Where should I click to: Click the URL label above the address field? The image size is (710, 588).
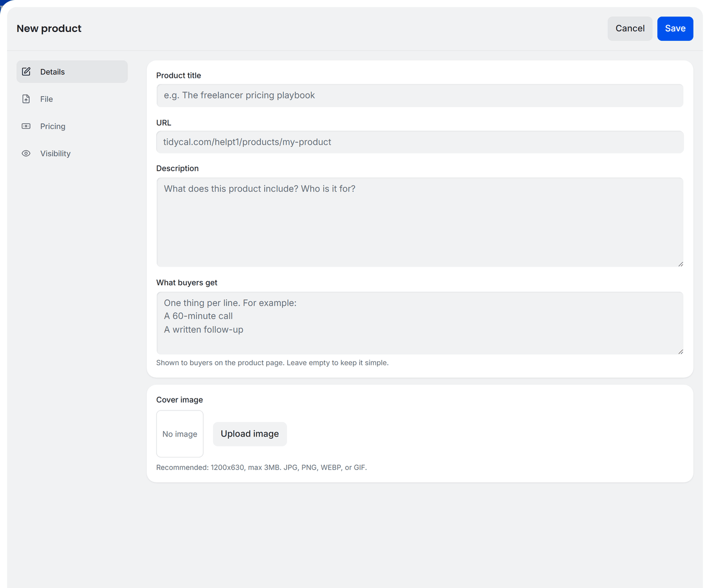(163, 123)
